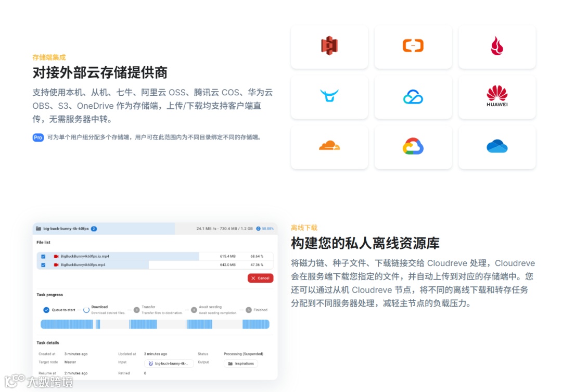Screen dimensions: 562x392
Task: Click the magnet icon in the Input chip
Action: point(150,363)
